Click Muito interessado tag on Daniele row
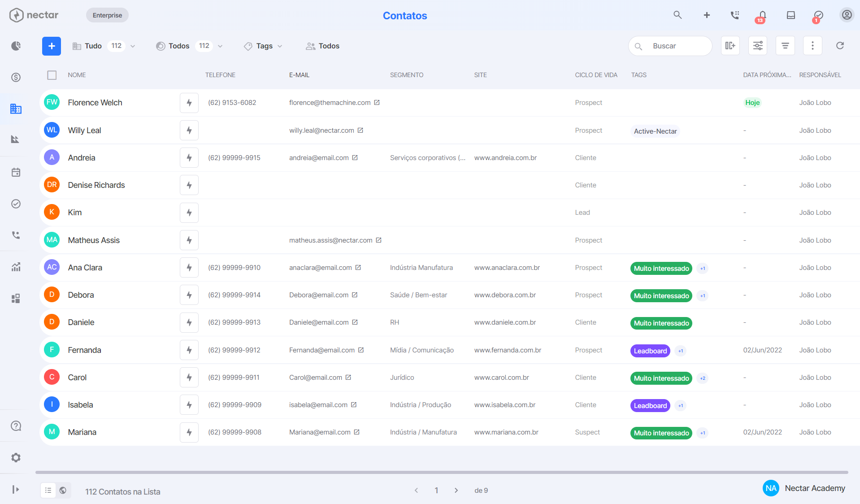This screenshot has width=860, height=504. 661,323
